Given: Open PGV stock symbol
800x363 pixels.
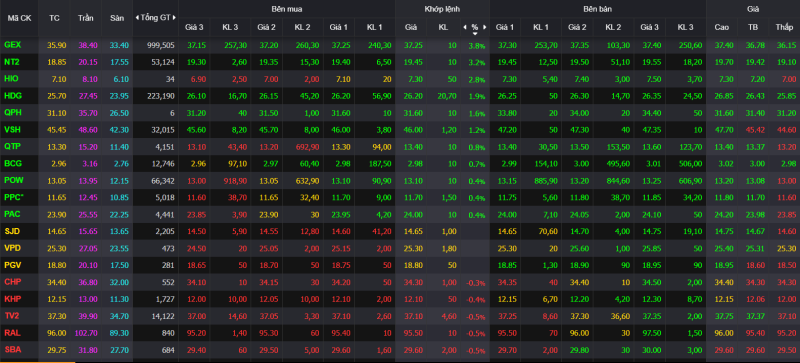Looking at the screenshot, I should click(x=12, y=265).
